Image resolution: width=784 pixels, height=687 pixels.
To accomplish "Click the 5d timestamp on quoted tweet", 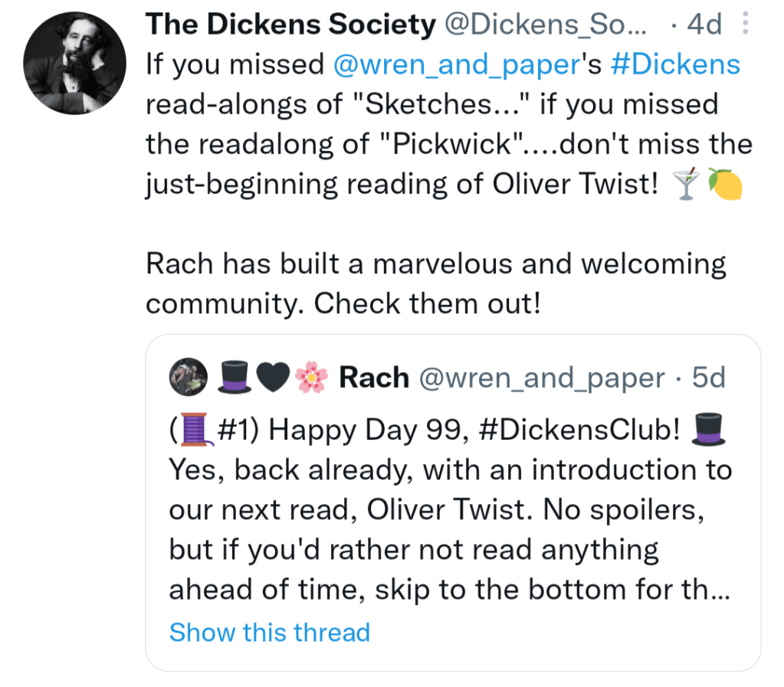I will (x=708, y=378).
